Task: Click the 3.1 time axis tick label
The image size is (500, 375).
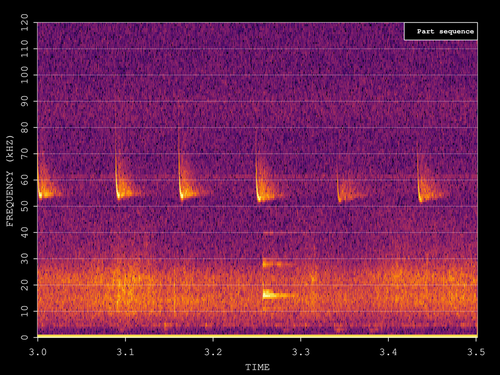Action: pos(125,352)
